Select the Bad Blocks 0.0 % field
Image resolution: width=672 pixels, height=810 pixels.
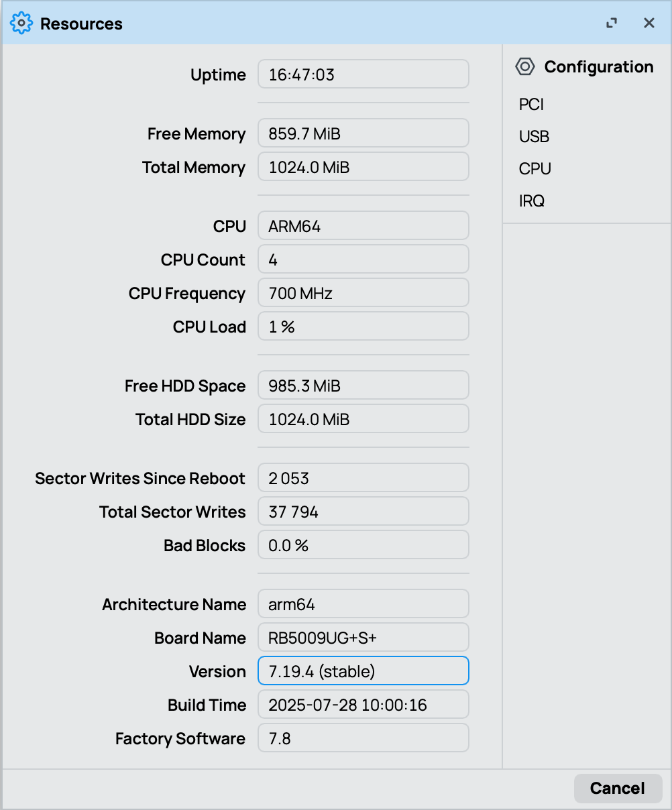point(363,544)
